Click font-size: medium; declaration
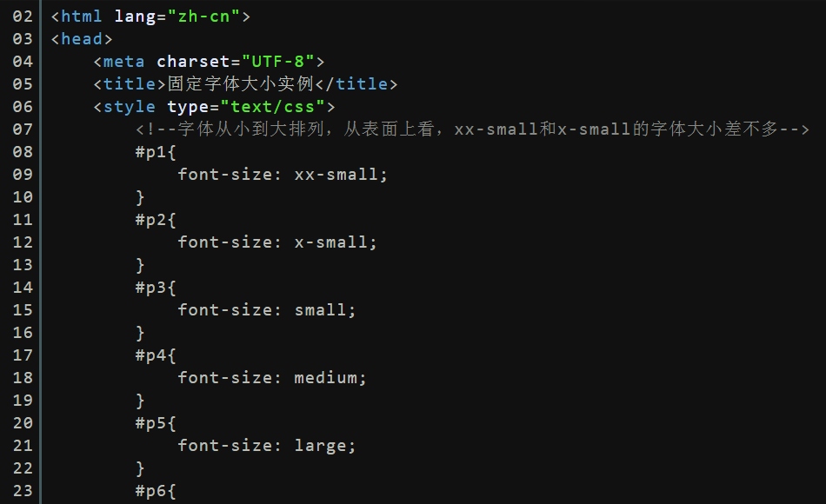The image size is (826, 504). 272,378
